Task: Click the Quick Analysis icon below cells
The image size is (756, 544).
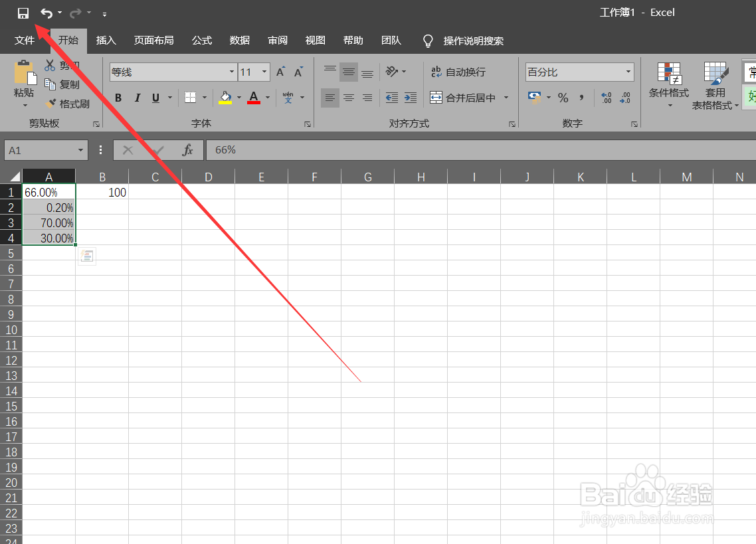Action: 87,256
